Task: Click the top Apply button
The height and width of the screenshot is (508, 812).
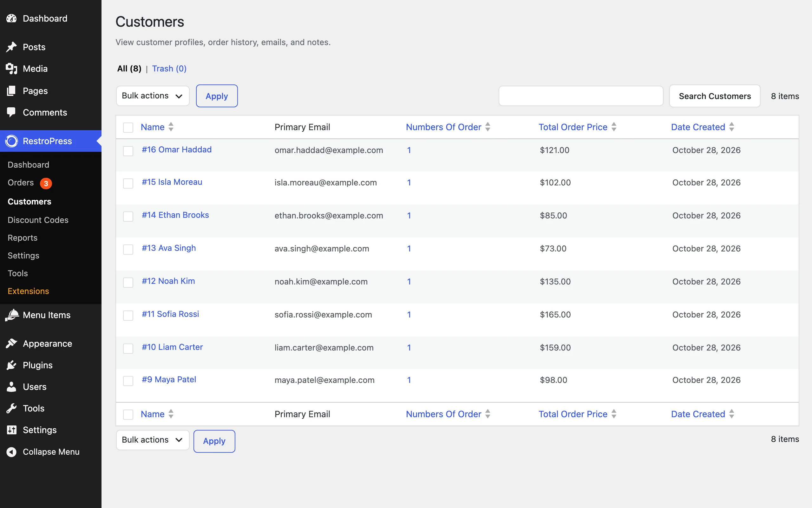Action: click(217, 96)
